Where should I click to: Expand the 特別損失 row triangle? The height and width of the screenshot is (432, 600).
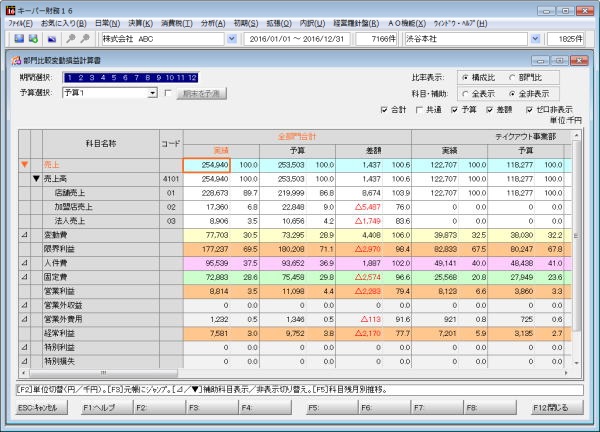[24, 361]
